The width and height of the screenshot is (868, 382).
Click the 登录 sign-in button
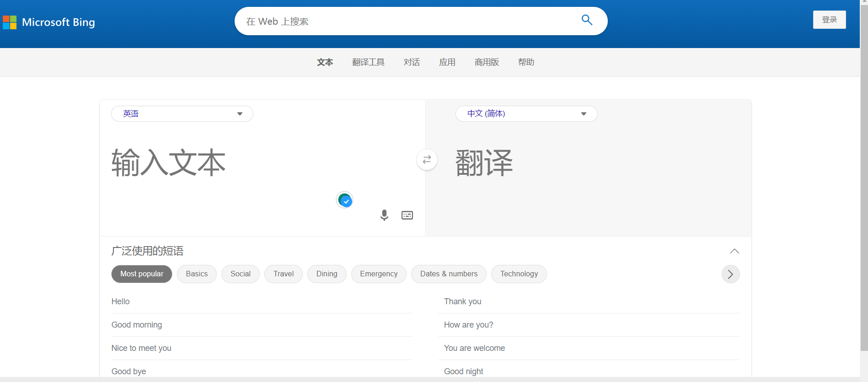point(829,20)
